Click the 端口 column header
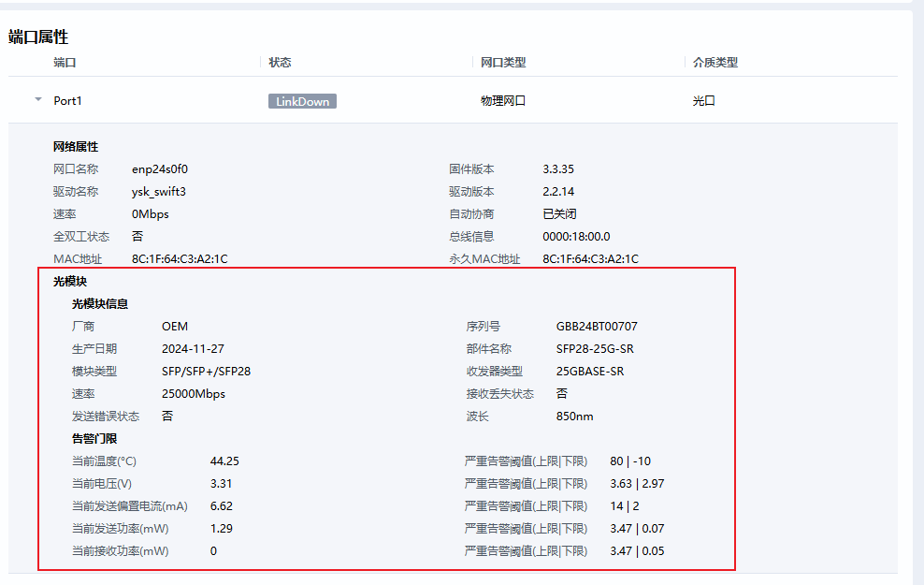Viewport: 924px width, 585px height. [65, 63]
